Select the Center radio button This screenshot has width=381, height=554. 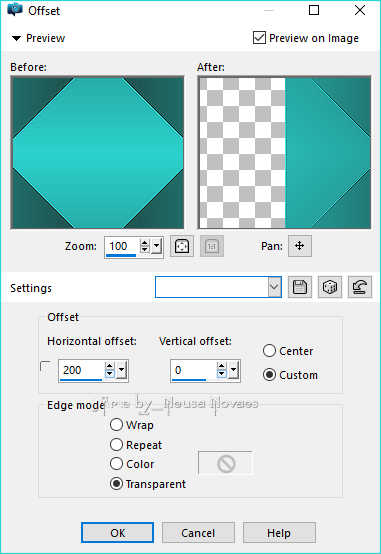coord(269,351)
